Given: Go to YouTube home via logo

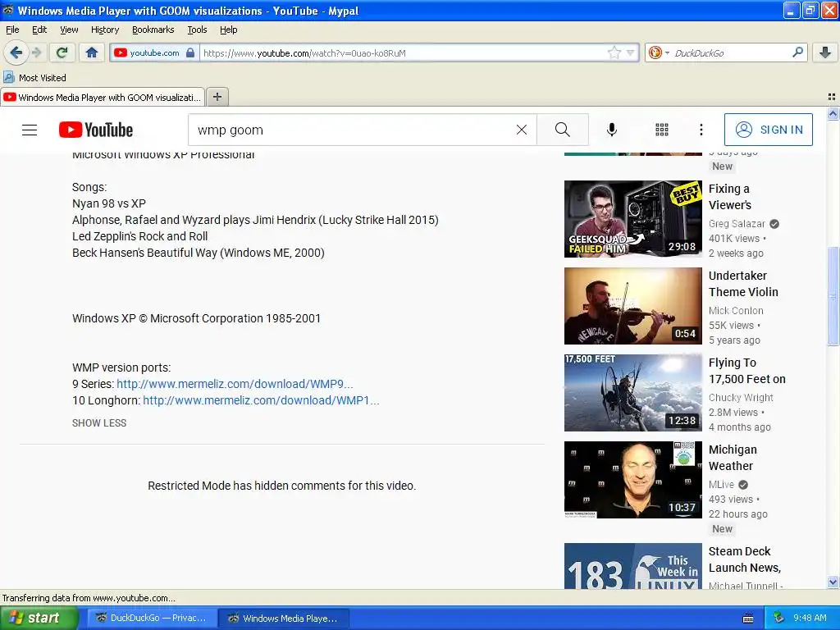Looking at the screenshot, I should coord(96,130).
